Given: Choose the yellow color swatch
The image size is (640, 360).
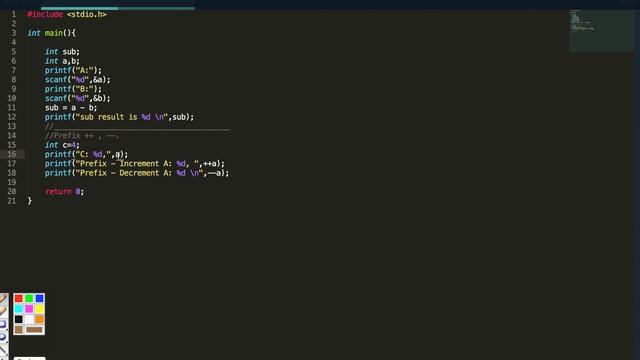Looking at the screenshot, I should click(x=40, y=309).
